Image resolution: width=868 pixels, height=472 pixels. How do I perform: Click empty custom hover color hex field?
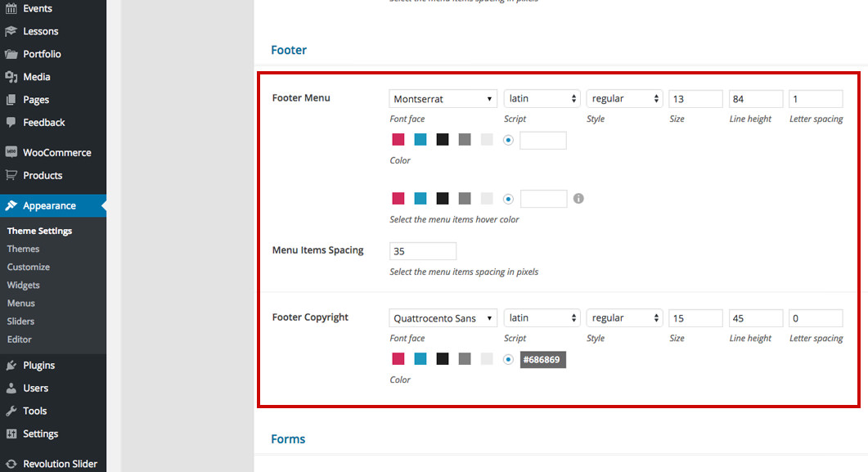pyautogui.click(x=543, y=199)
